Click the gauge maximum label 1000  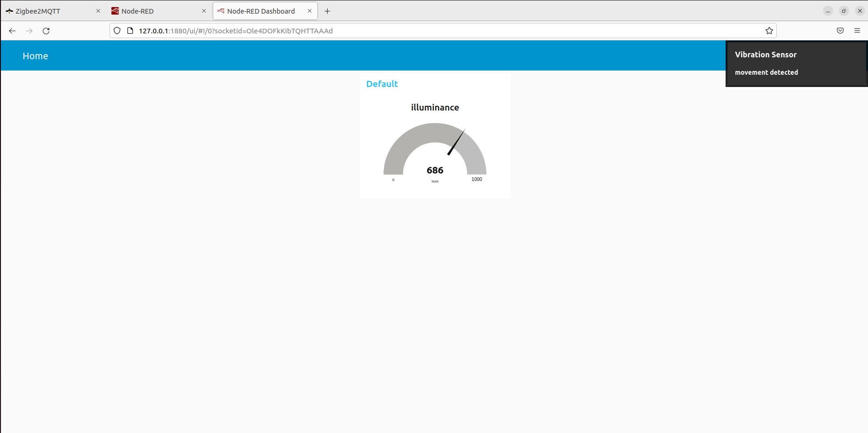pos(477,179)
